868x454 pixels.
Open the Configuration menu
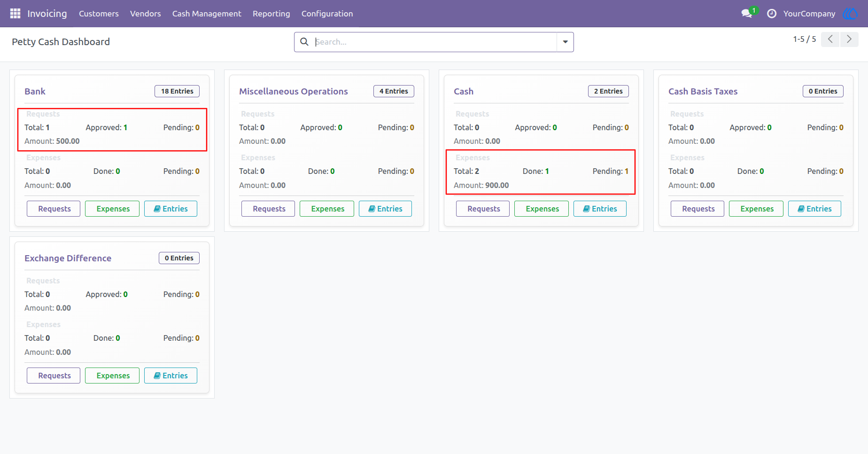pos(327,14)
